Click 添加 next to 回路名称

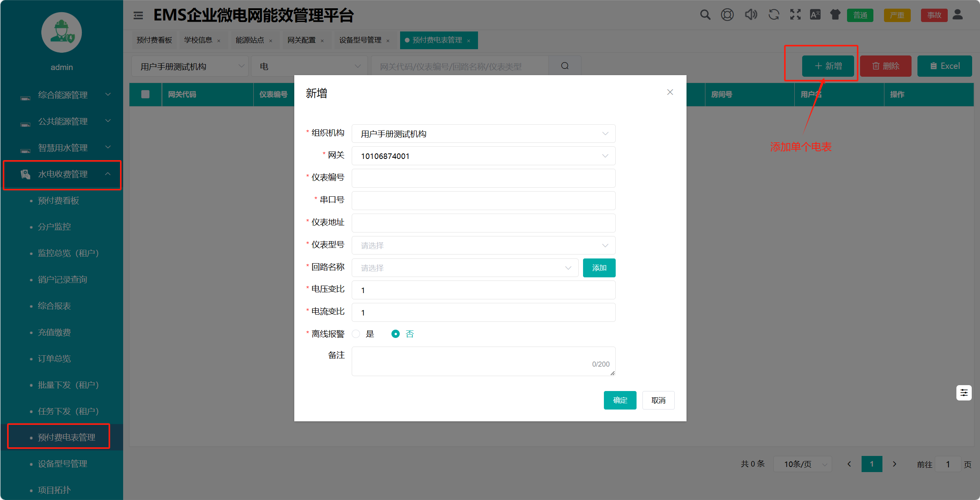point(599,268)
